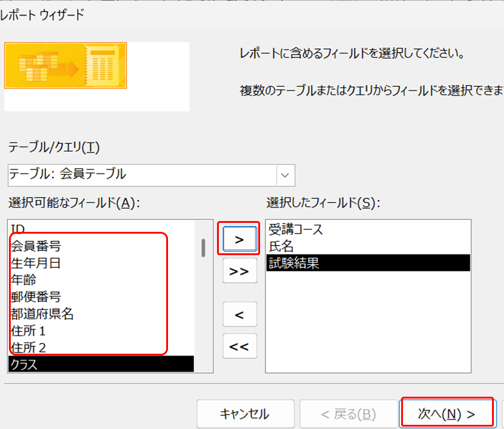Select 生年月日 in available fields
Image resolution: width=504 pixels, height=429 pixels.
point(35,262)
